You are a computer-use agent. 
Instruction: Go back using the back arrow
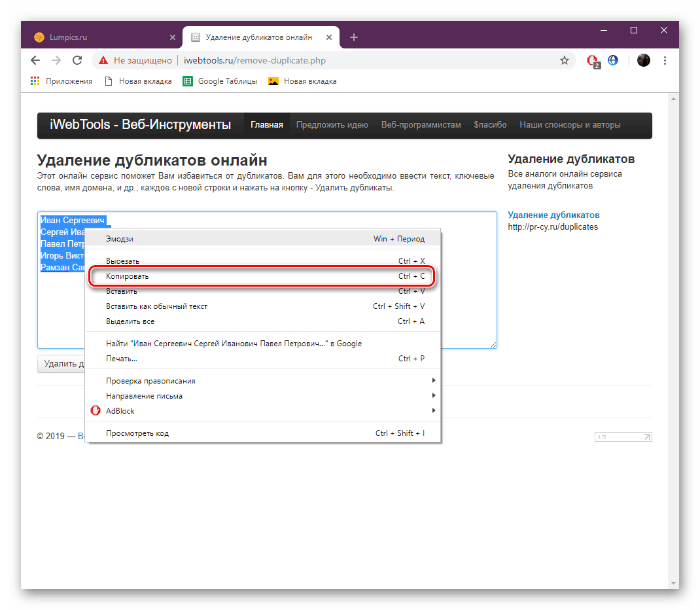click(35, 60)
